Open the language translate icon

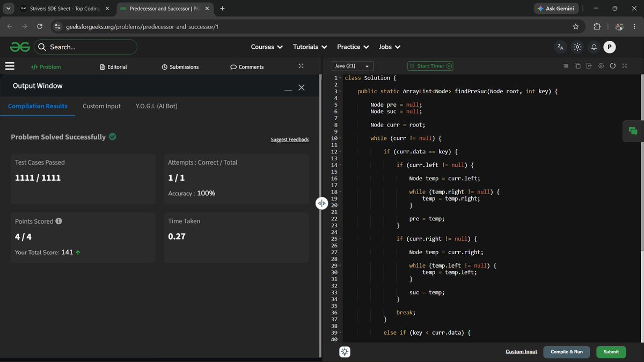(x=560, y=47)
